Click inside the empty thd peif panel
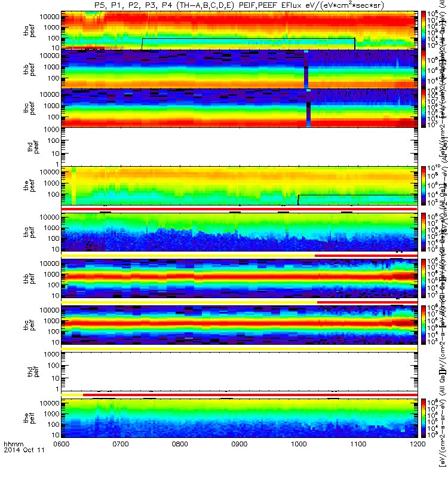 tap(240, 372)
